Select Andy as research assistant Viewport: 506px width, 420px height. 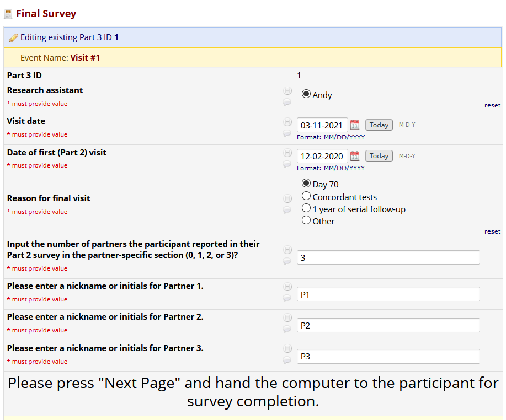pyautogui.click(x=306, y=94)
